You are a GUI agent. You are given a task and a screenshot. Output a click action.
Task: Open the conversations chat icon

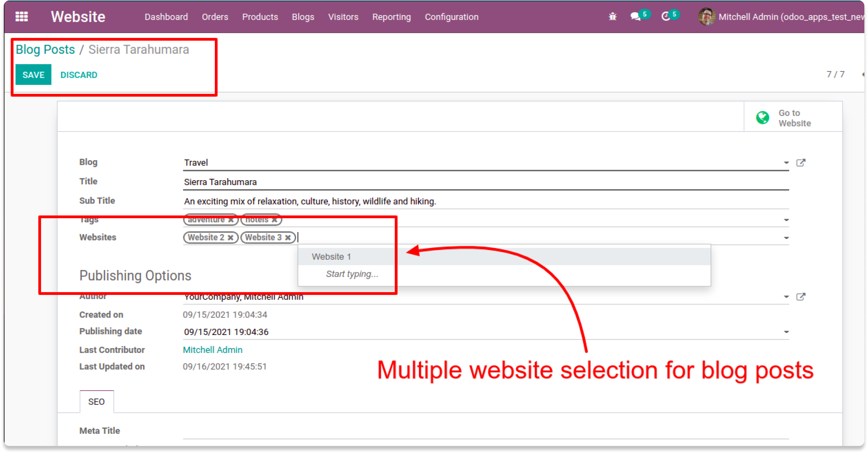click(636, 16)
